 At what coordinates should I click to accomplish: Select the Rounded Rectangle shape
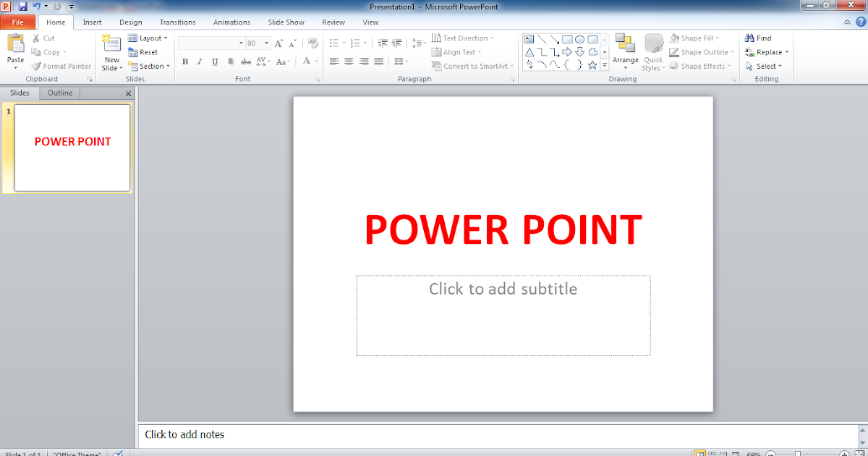[592, 39]
